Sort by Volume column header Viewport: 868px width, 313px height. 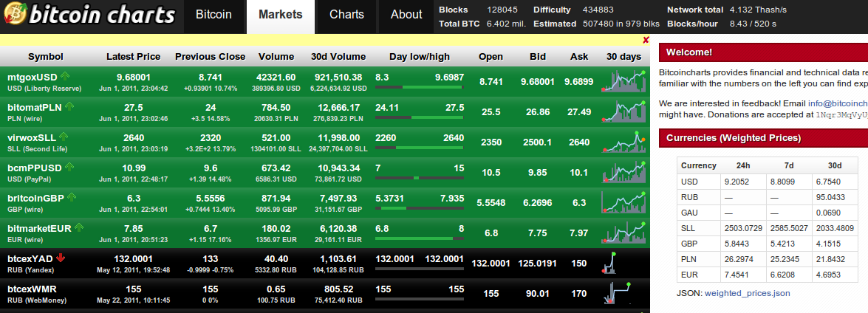click(x=276, y=56)
